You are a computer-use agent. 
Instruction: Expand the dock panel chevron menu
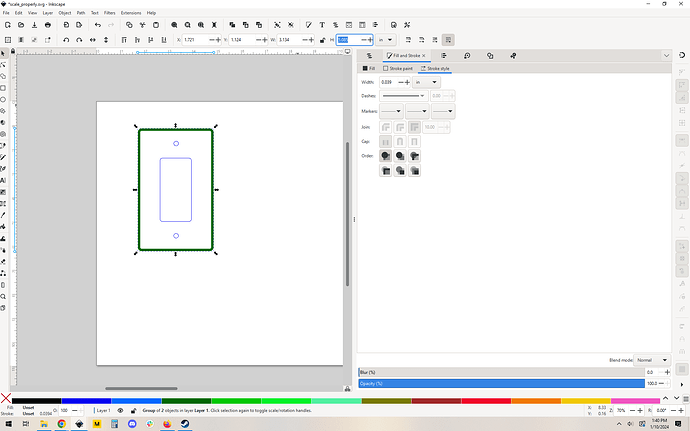pos(666,55)
